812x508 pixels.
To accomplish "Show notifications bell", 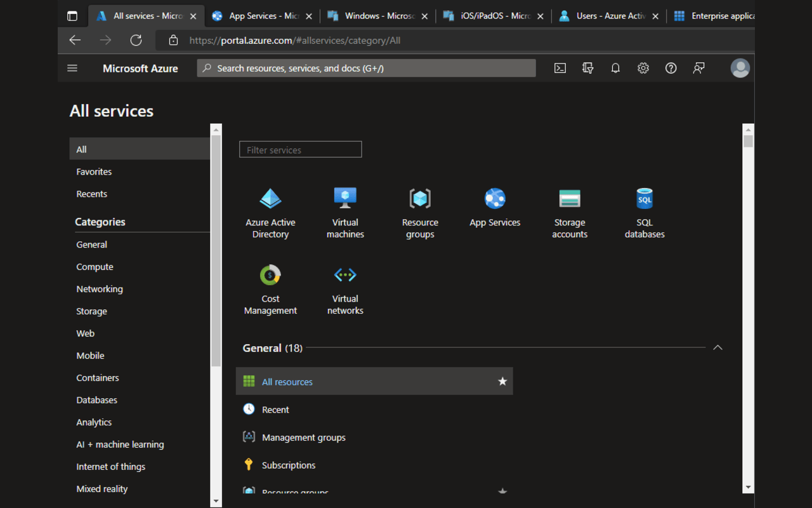I will point(615,68).
